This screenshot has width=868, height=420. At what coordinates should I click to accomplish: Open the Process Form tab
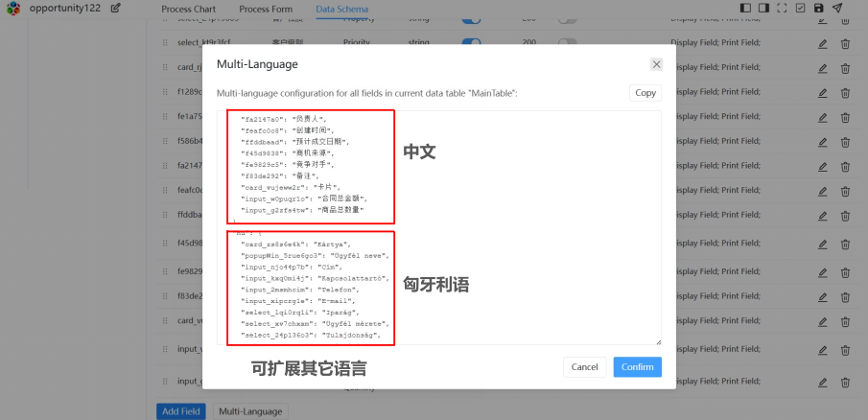point(266,9)
